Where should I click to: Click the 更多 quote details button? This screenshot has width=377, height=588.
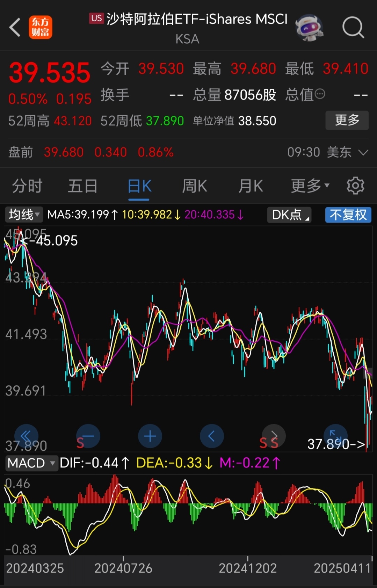(x=347, y=120)
